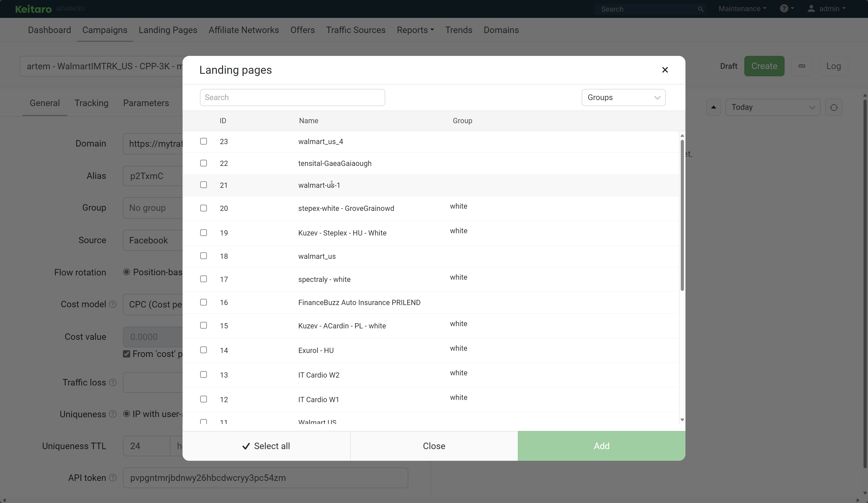Go to Dashboard
The height and width of the screenshot is (503, 868).
click(50, 30)
